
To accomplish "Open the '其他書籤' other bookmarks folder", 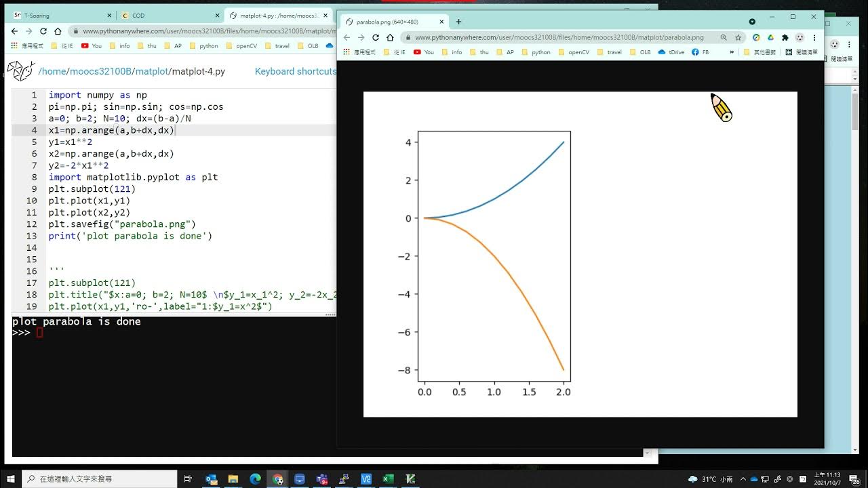I will [759, 52].
